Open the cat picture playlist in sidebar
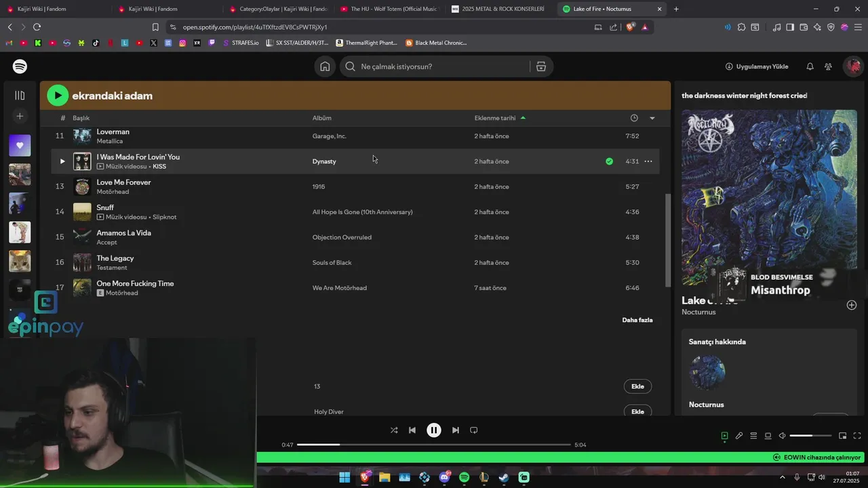This screenshot has width=868, height=488. click(20, 261)
